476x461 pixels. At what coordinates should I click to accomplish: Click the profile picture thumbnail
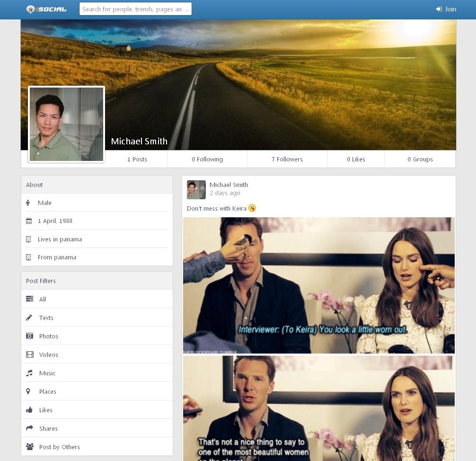pos(66,124)
